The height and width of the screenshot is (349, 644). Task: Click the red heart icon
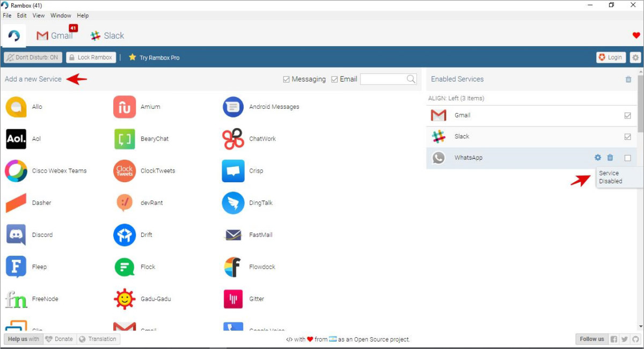[636, 35]
